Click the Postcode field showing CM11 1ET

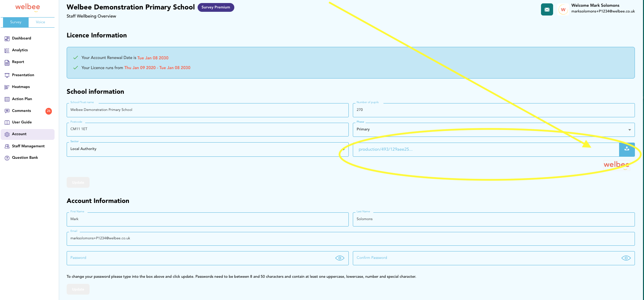(x=207, y=129)
